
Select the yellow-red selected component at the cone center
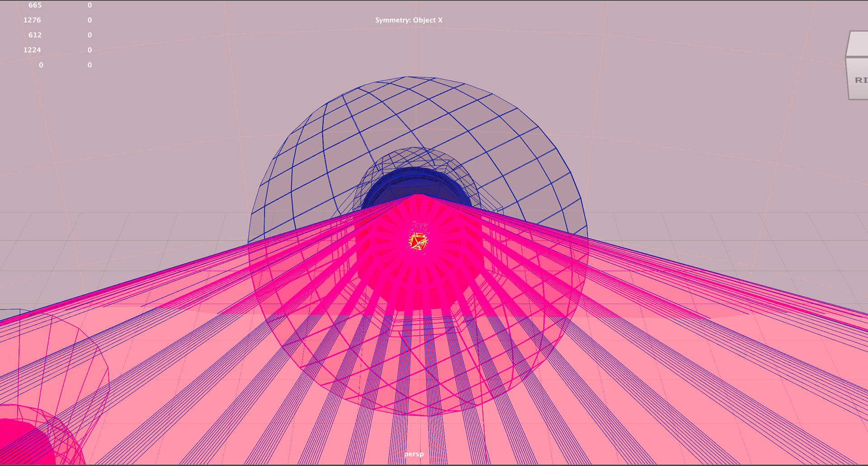(418, 241)
